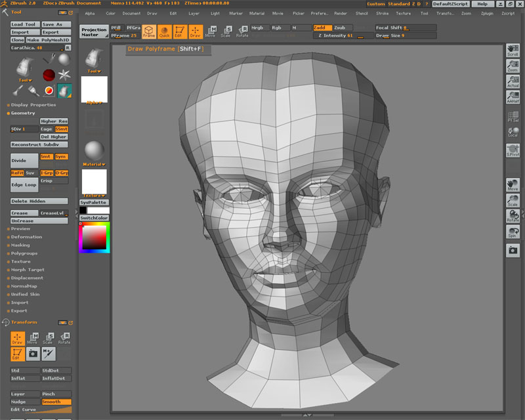525x420 pixels.
Task: Click the Spin icon on right shelf
Action: click(513, 232)
